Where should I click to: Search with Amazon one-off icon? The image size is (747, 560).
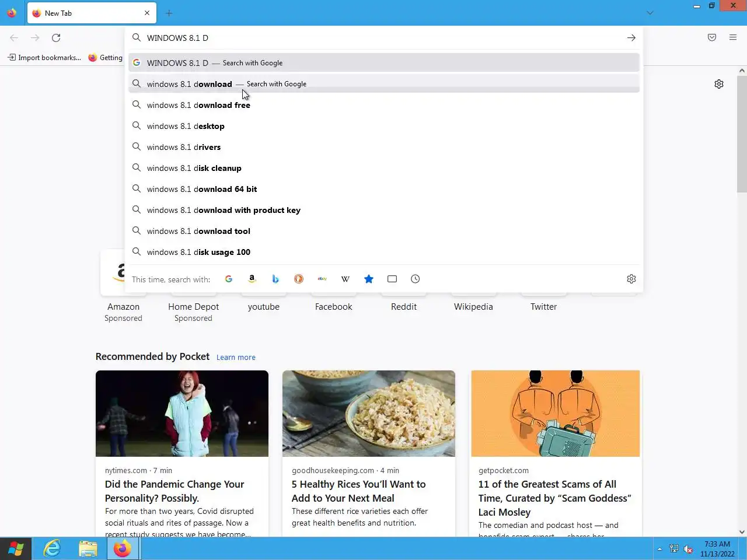tap(252, 279)
